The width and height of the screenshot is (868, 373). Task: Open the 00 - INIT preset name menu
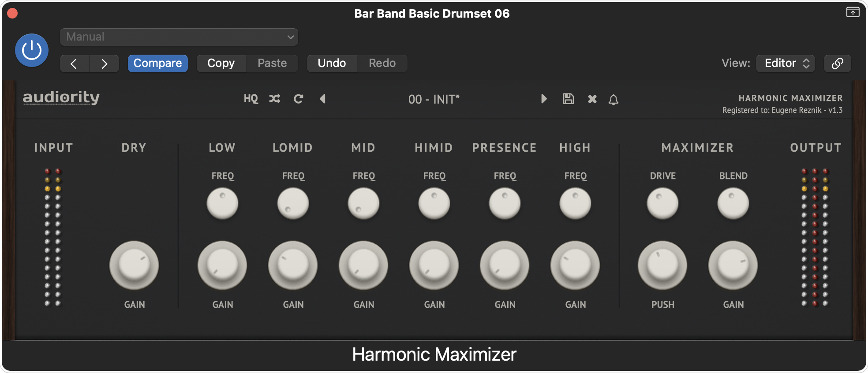pyautogui.click(x=434, y=99)
